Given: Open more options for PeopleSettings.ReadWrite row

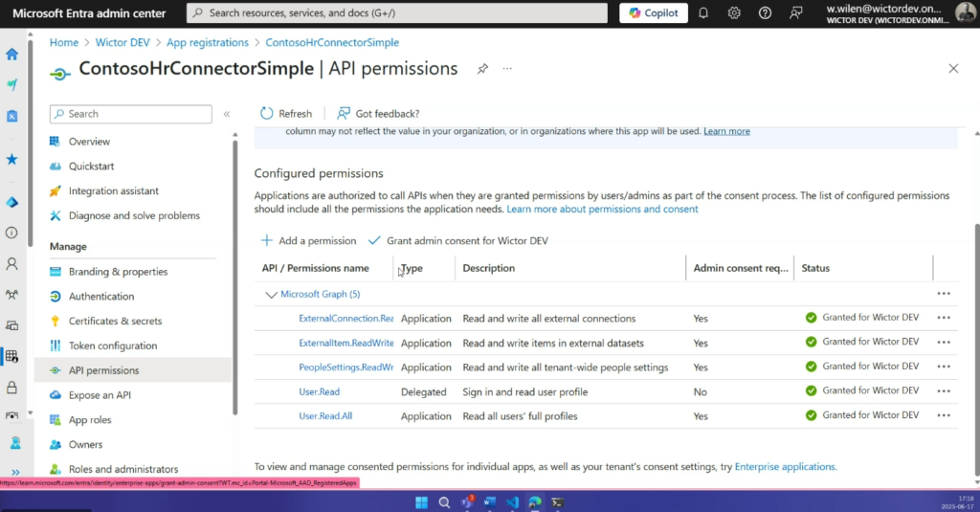Looking at the screenshot, I should click(944, 367).
